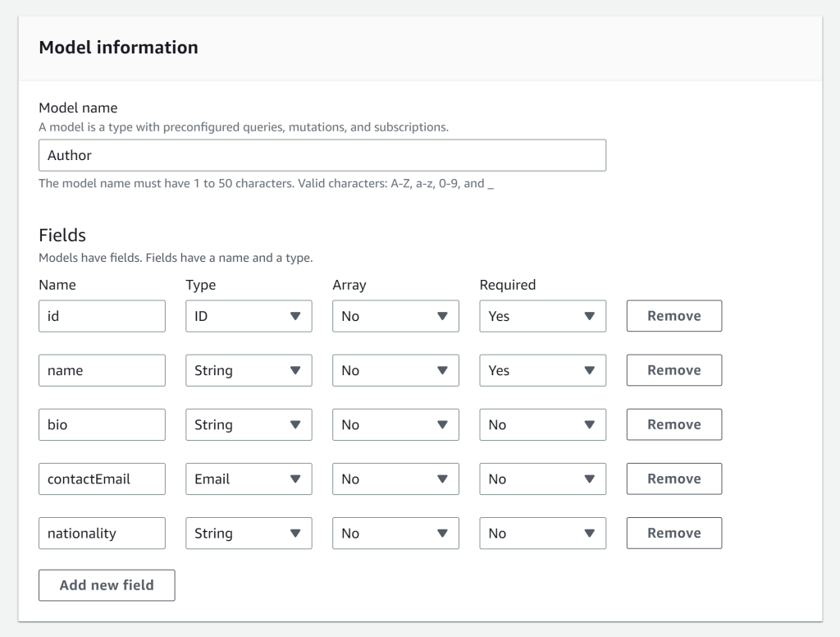Viewport: 840px width, 637px height.
Task: Remove the bio field
Action: (x=673, y=424)
